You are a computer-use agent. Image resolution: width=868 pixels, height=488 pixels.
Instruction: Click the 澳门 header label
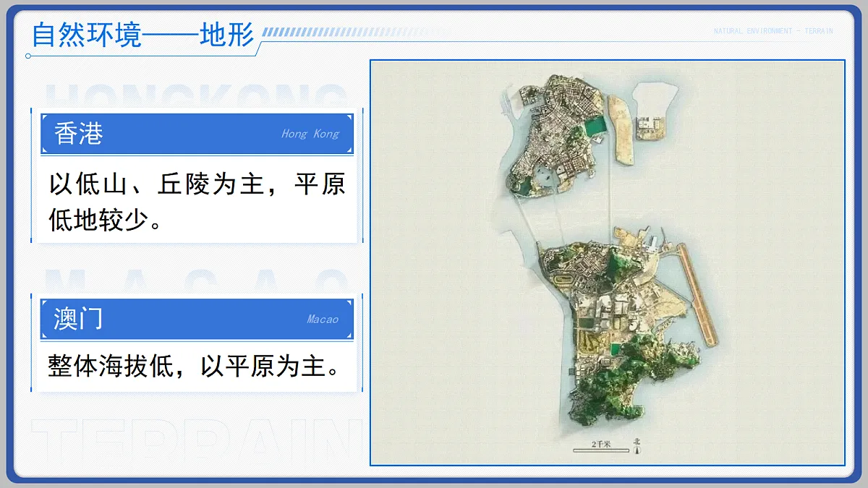pos(79,319)
